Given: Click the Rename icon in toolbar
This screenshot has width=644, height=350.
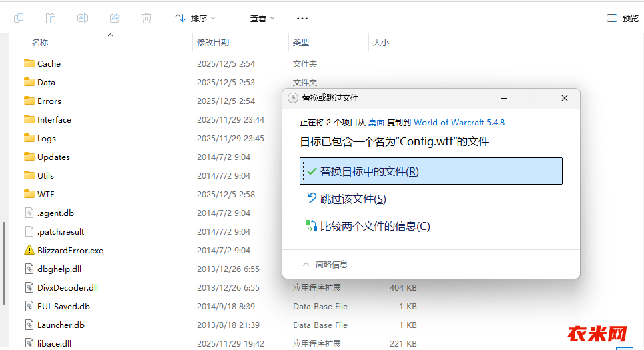Looking at the screenshot, I should pyautogui.click(x=83, y=18).
